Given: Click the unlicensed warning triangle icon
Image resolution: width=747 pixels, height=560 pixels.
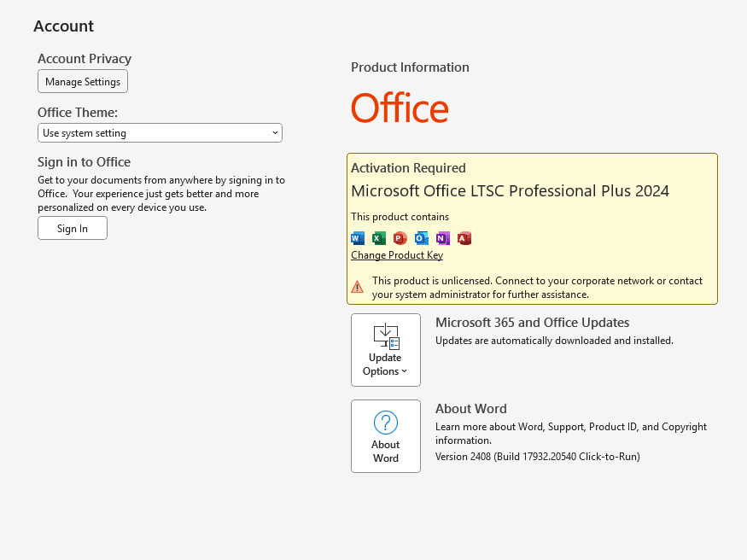Looking at the screenshot, I should [358, 287].
